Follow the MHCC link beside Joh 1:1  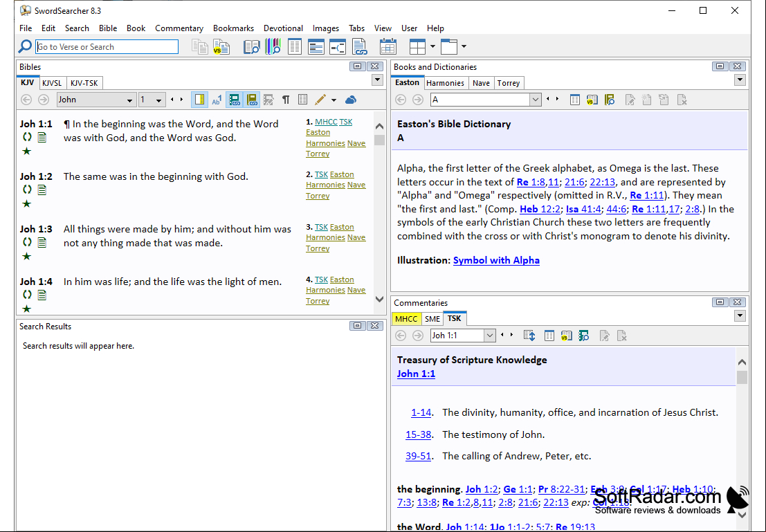326,122
